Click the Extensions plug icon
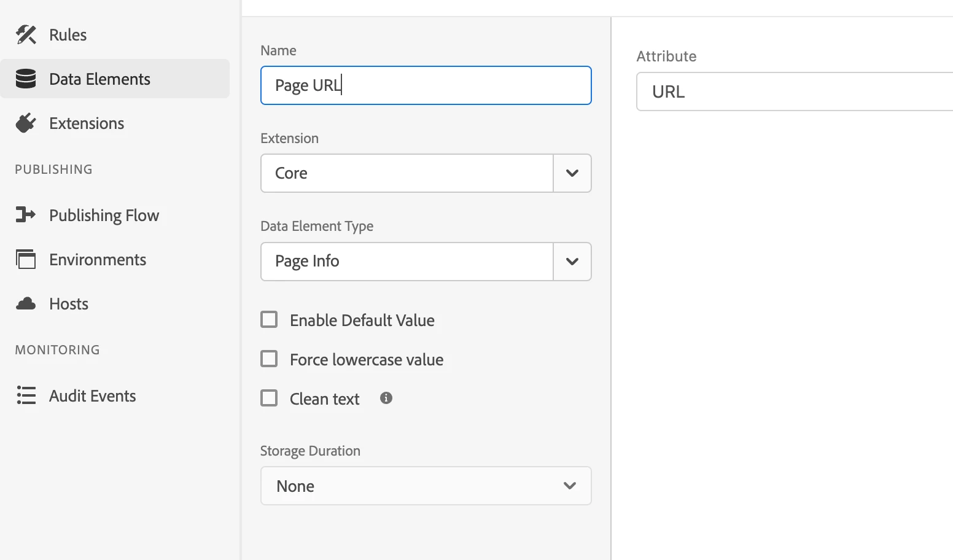 point(26,123)
